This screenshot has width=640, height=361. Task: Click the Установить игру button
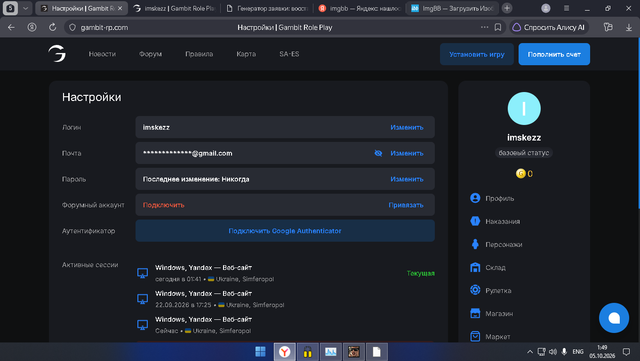tap(476, 54)
